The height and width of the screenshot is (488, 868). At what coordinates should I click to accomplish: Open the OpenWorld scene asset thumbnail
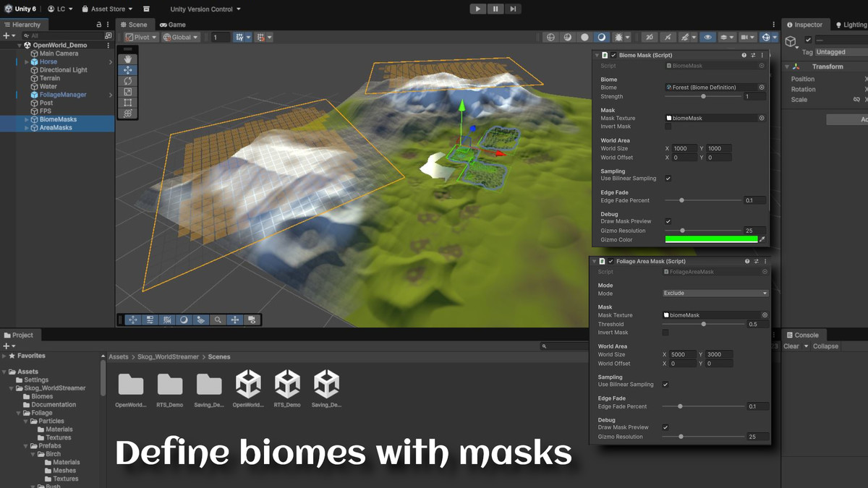[x=248, y=384]
